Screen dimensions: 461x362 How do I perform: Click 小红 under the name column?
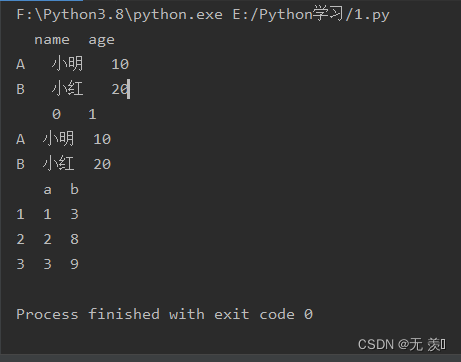(67, 89)
